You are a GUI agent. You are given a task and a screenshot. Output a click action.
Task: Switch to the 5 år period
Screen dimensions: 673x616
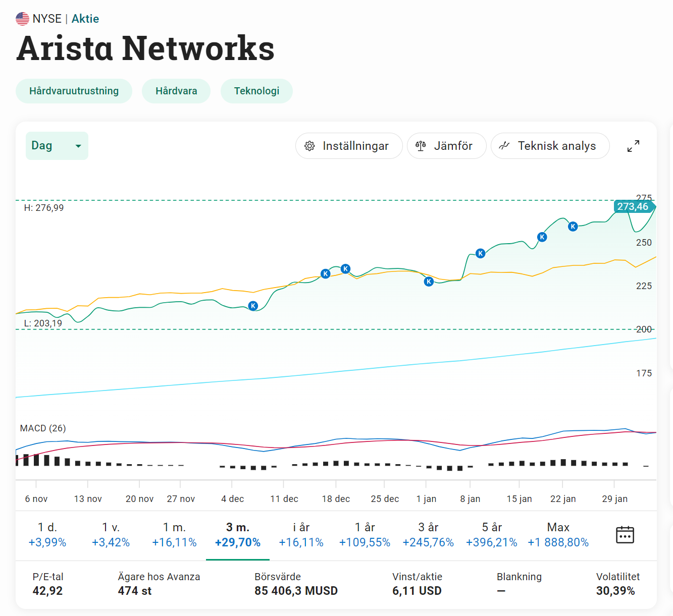tap(491, 535)
